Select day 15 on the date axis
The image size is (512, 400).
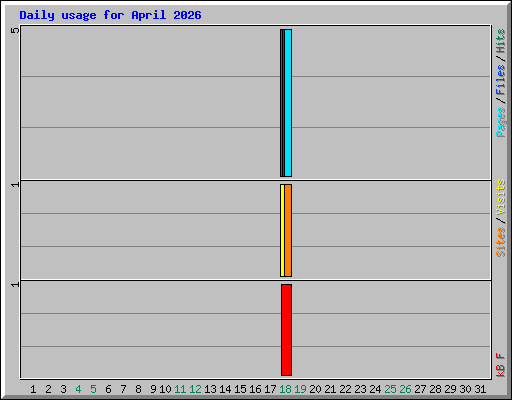[240, 389]
